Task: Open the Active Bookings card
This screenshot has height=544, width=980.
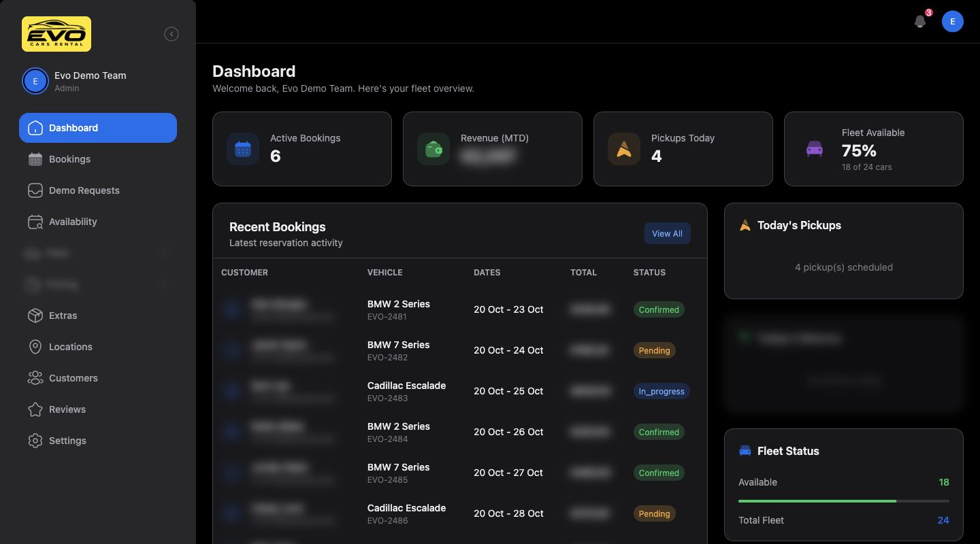Action: coord(302,149)
